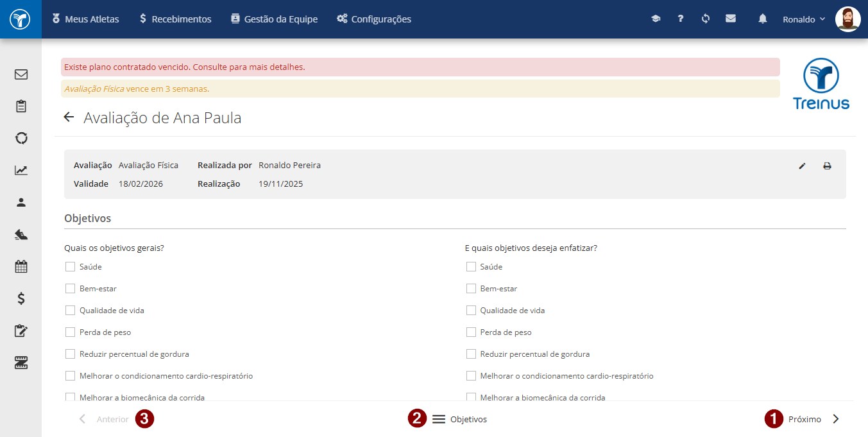Screen dimensions: 868x437
Task: Expand the Ronaldo user dropdown
Action: click(x=804, y=19)
